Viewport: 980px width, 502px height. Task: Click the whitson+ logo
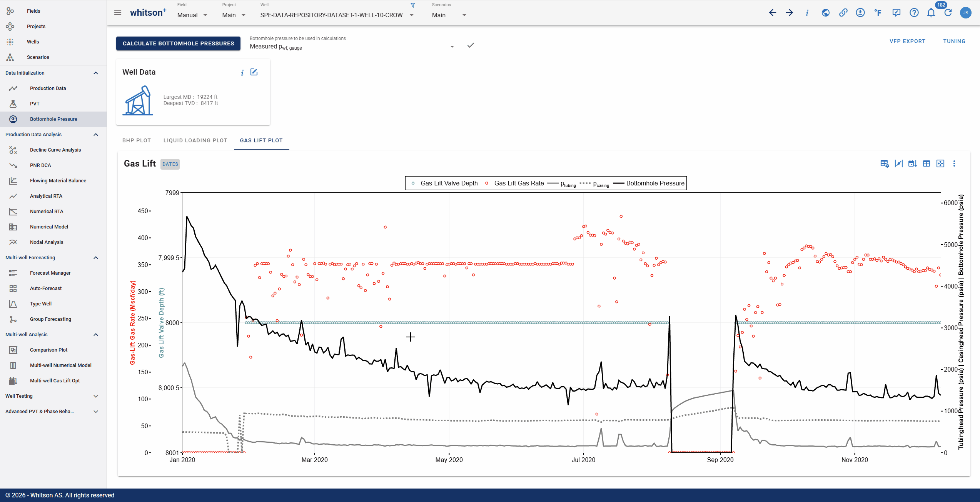[x=148, y=13]
